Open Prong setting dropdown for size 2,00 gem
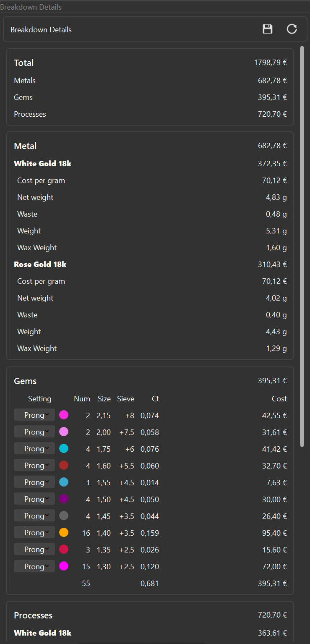 tap(34, 432)
